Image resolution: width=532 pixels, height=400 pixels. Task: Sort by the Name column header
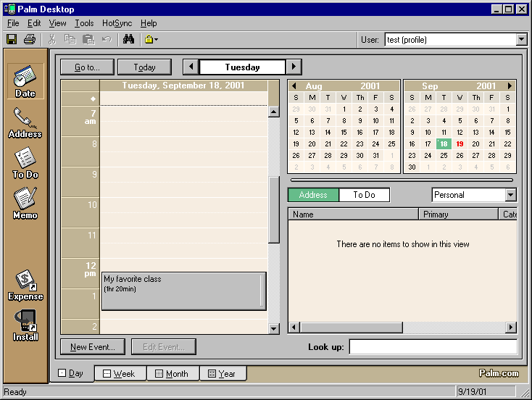pyautogui.click(x=353, y=214)
